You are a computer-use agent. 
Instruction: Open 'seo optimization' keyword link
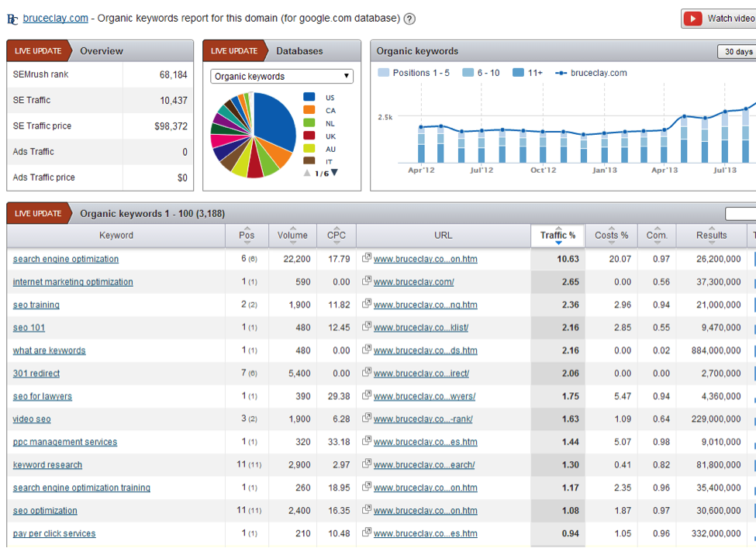point(45,511)
